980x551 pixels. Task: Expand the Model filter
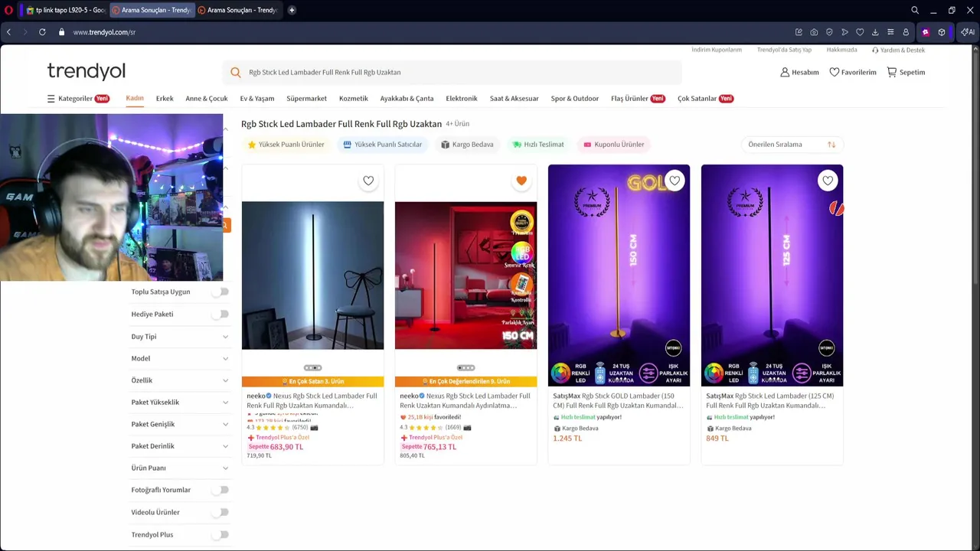tap(180, 358)
